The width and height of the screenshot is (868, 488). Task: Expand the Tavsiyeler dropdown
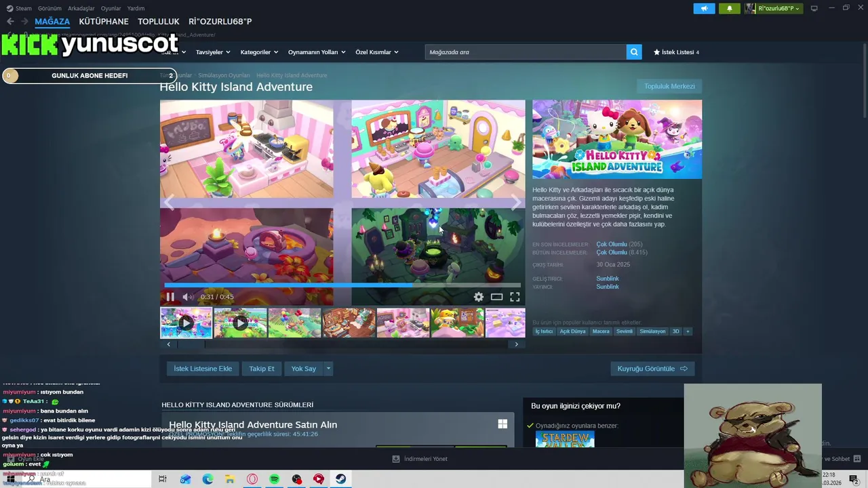pyautogui.click(x=213, y=52)
